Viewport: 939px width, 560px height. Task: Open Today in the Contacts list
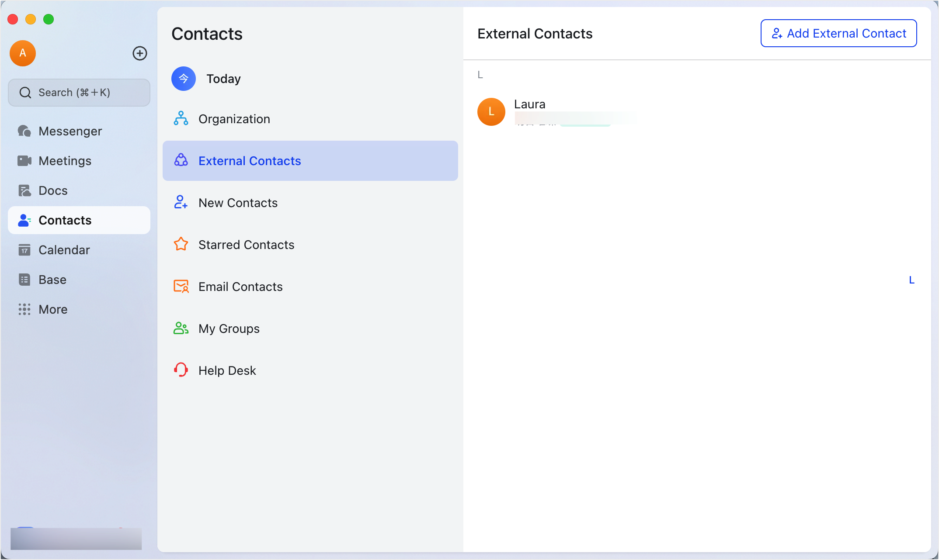[x=223, y=79]
